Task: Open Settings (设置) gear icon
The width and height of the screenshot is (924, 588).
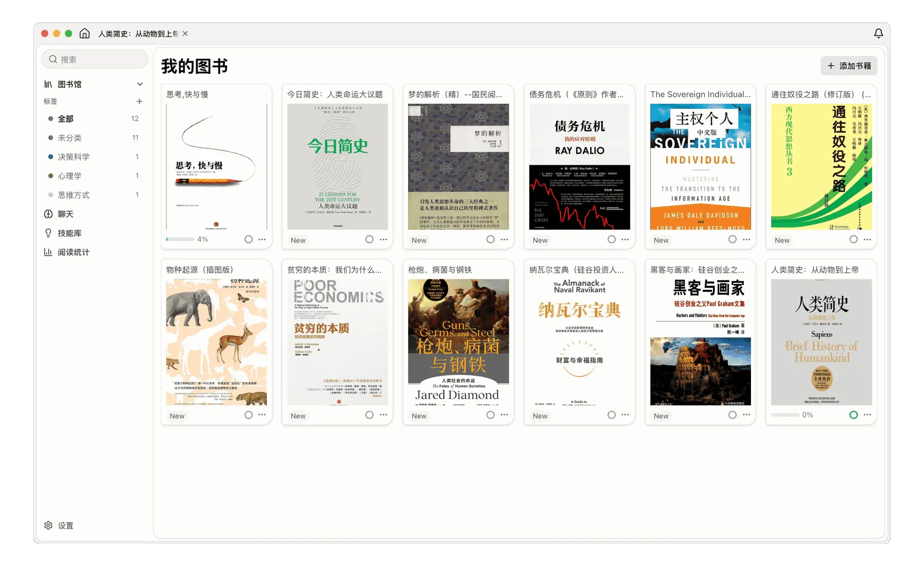Action: pos(48,525)
